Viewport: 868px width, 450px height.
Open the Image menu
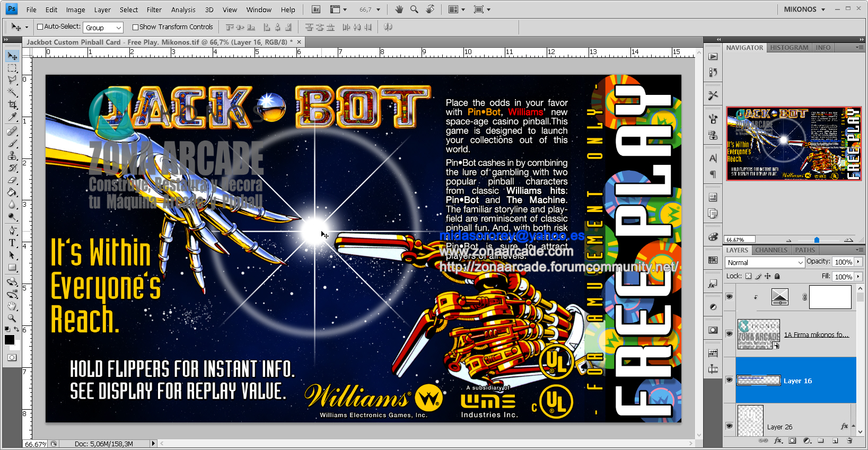(x=75, y=10)
